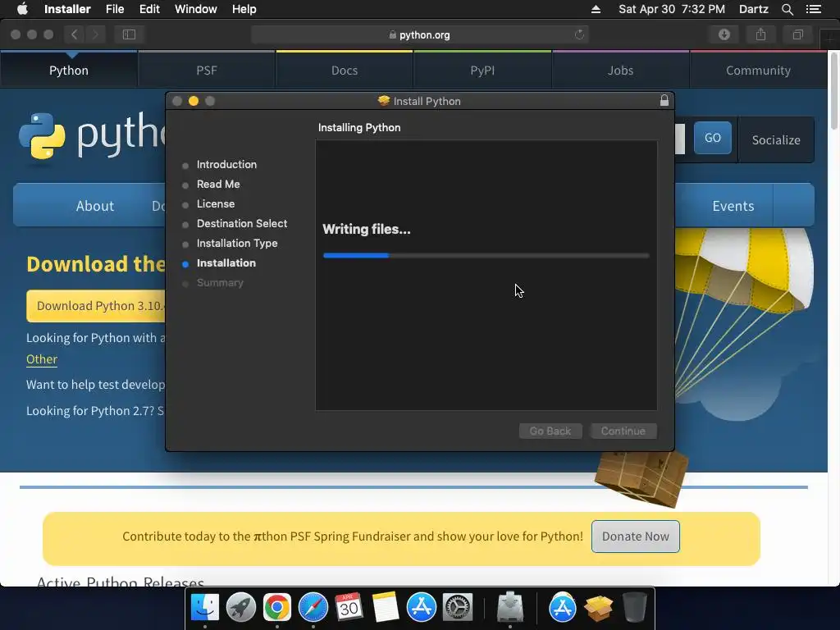This screenshot has height=630, width=840.
Task: Select the Installation Type step
Action: (237, 243)
